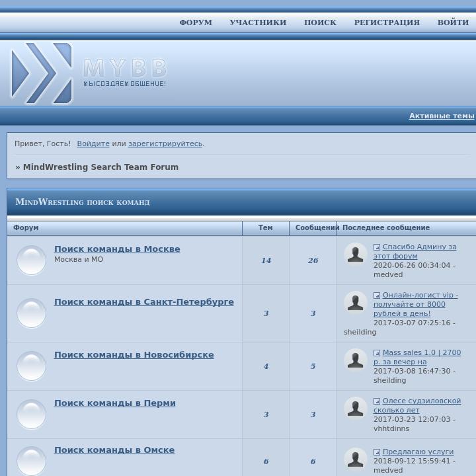Click forum status icon for Омске row

[31, 461]
